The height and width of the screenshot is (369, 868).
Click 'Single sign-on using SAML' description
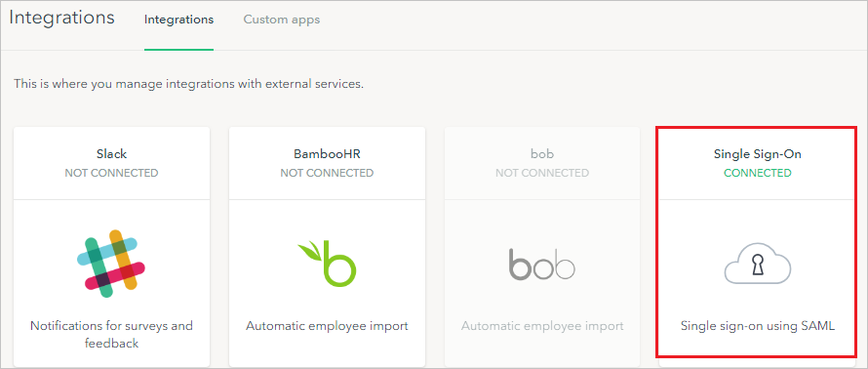point(757,326)
